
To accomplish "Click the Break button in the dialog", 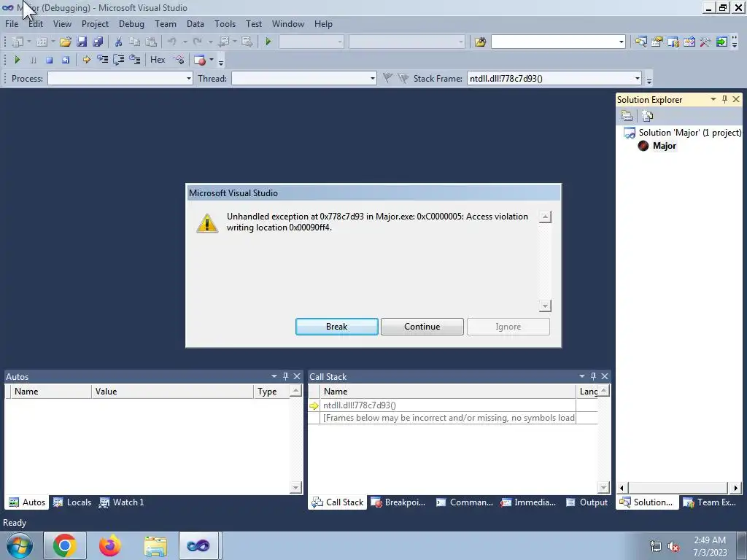I will [x=337, y=327].
